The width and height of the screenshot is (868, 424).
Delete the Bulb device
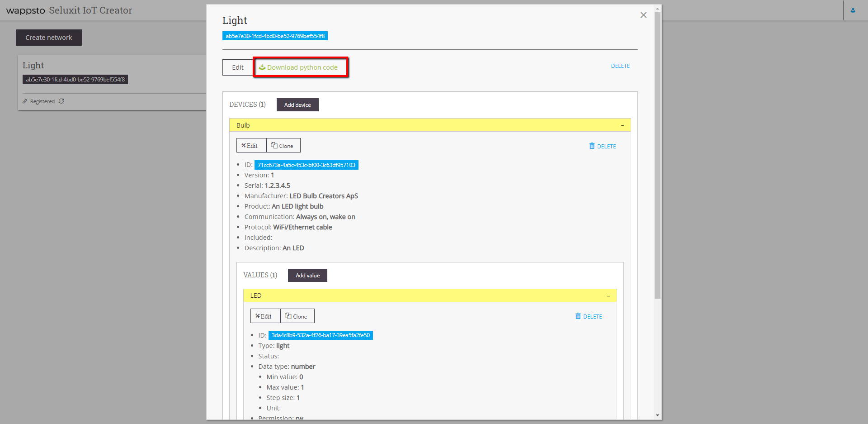click(x=603, y=146)
